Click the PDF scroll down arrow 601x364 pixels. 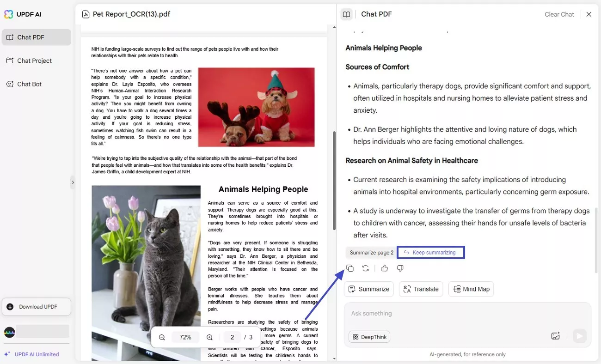pyautogui.click(x=334, y=358)
